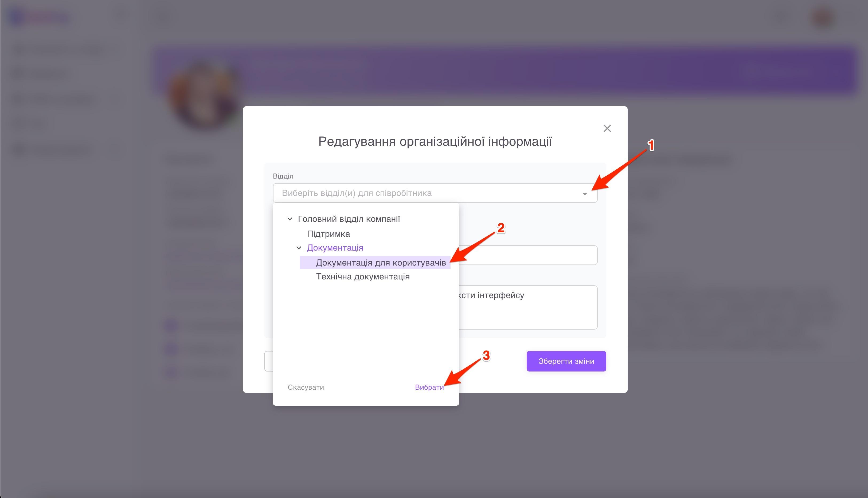Open the Відділ dropdown caret arrow
The width and height of the screenshot is (868, 498).
click(x=585, y=193)
